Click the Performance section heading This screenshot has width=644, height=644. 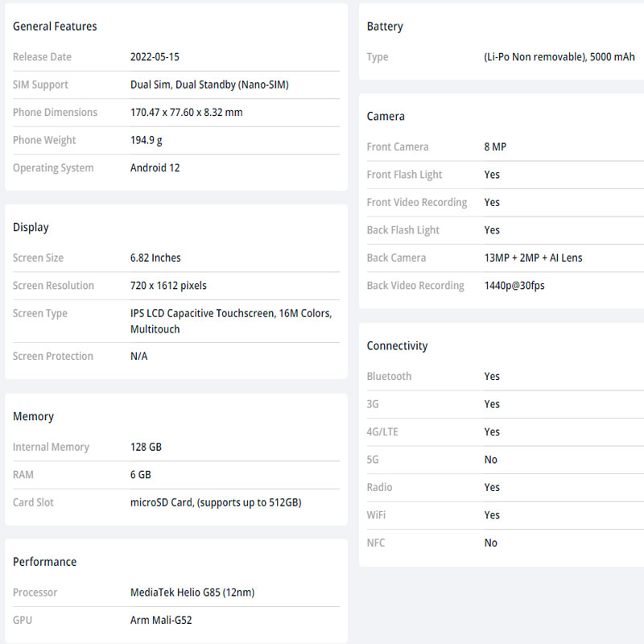[44, 561]
